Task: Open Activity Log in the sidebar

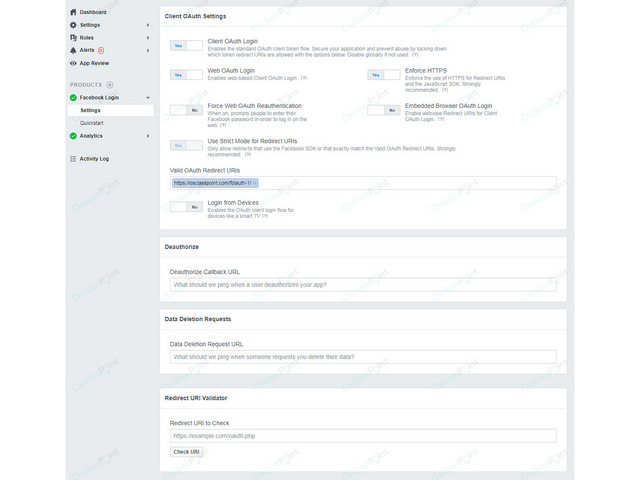Action: coord(94,159)
